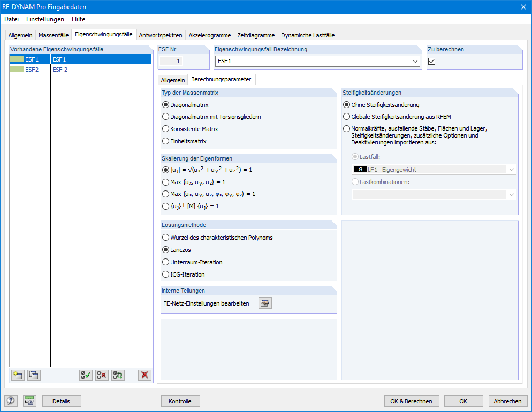Open the Berechnungsparameter sub-tab
Image resolution: width=532 pixels, height=412 pixels.
(221, 79)
